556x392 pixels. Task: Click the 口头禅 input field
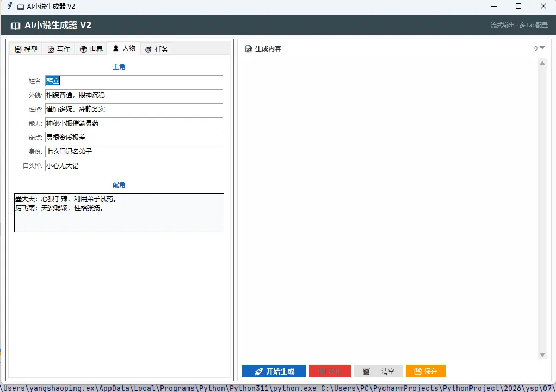click(x=134, y=166)
